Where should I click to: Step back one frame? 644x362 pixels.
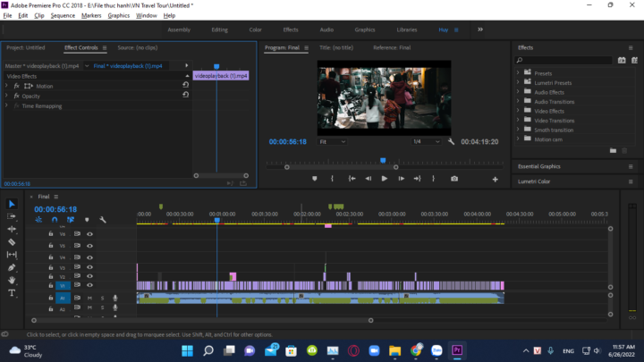pyautogui.click(x=369, y=179)
